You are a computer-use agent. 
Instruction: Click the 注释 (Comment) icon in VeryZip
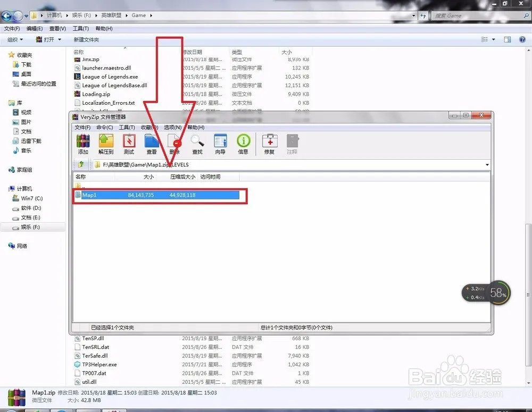pos(292,144)
